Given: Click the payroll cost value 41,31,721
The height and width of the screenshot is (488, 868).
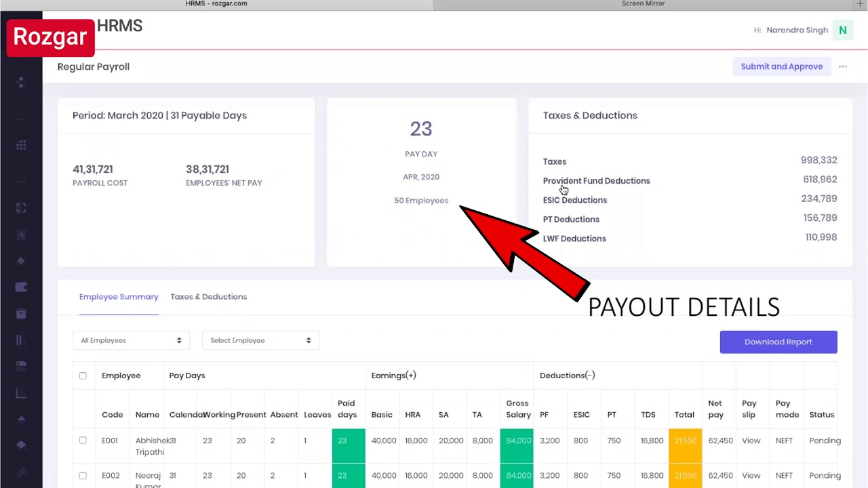Looking at the screenshot, I should (x=93, y=169).
